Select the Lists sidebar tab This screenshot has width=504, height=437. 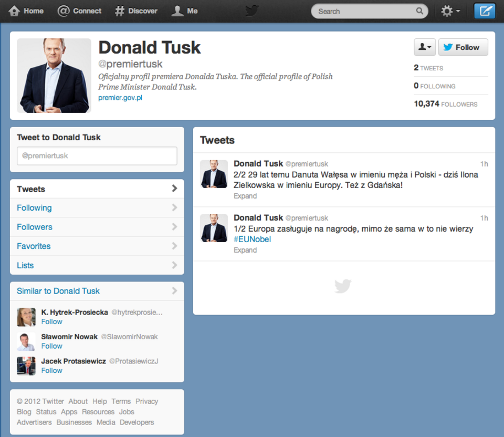click(x=97, y=265)
